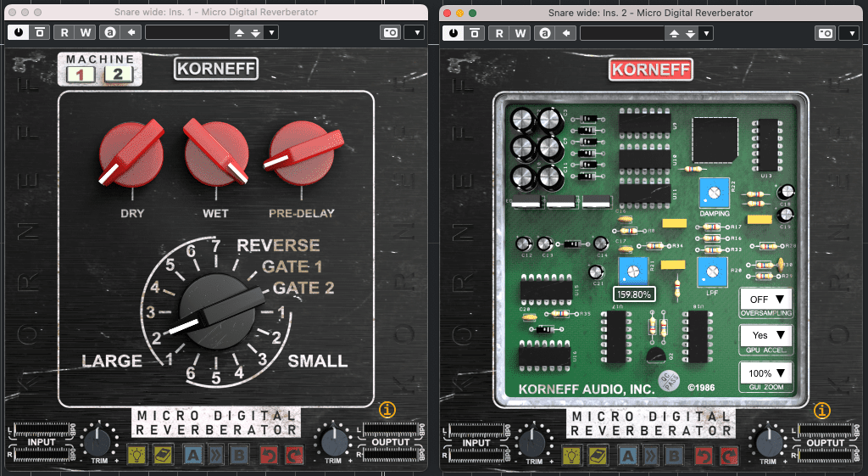Click the black reverb program selector knob
Screen dimensions: 868x476
tap(217, 311)
